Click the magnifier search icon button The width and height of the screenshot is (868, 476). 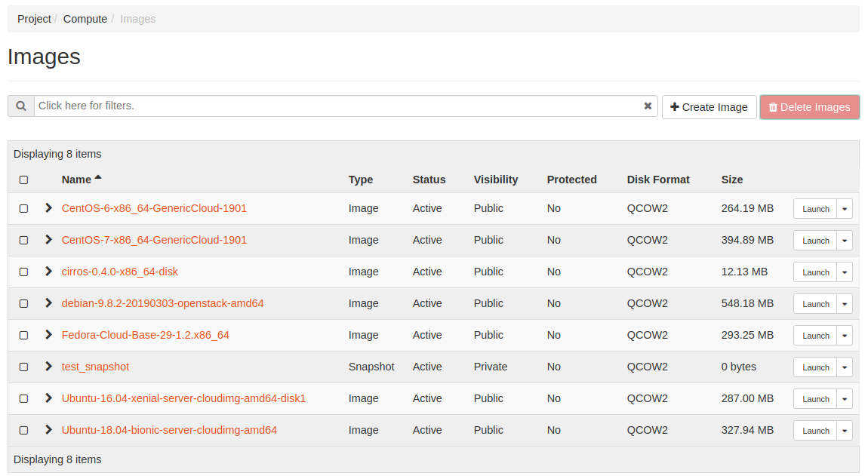[x=21, y=106]
